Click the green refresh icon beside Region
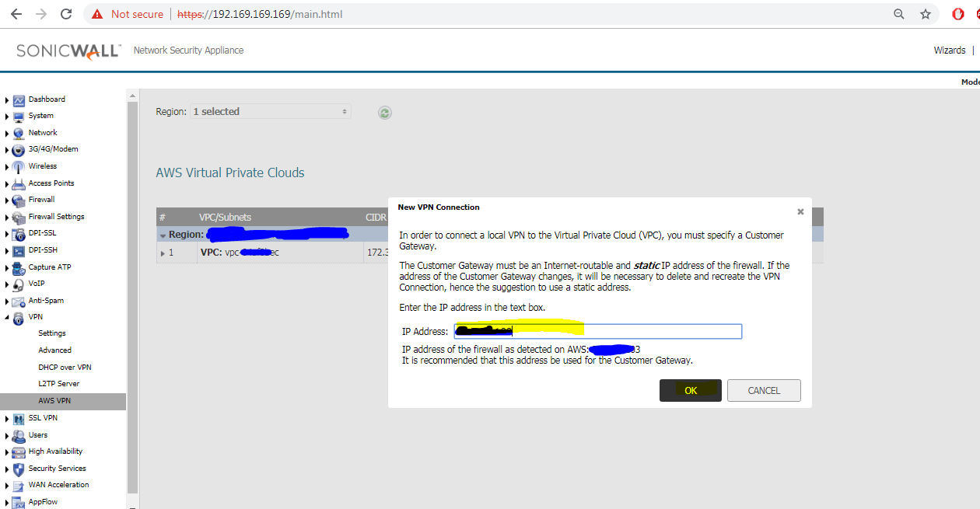The height and width of the screenshot is (509, 980). [384, 113]
